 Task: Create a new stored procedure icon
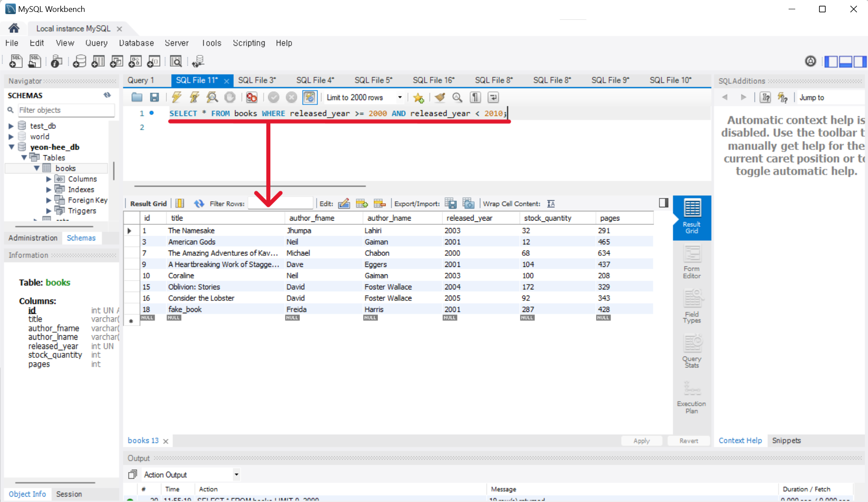coord(135,61)
